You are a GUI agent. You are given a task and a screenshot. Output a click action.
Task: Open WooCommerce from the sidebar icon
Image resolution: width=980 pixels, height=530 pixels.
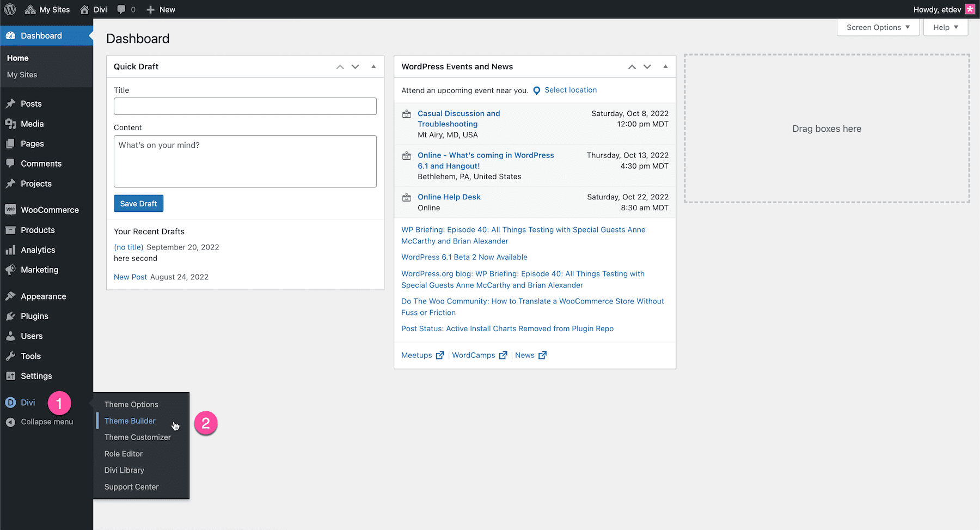[11, 209]
